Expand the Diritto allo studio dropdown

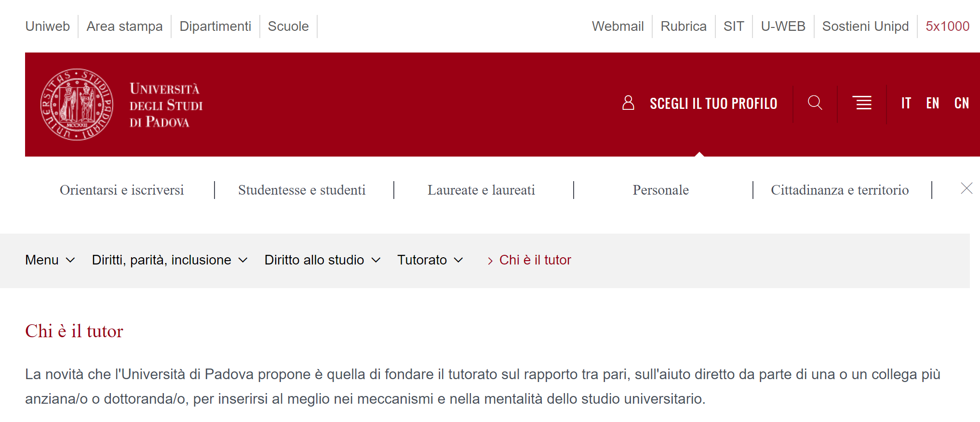322,260
